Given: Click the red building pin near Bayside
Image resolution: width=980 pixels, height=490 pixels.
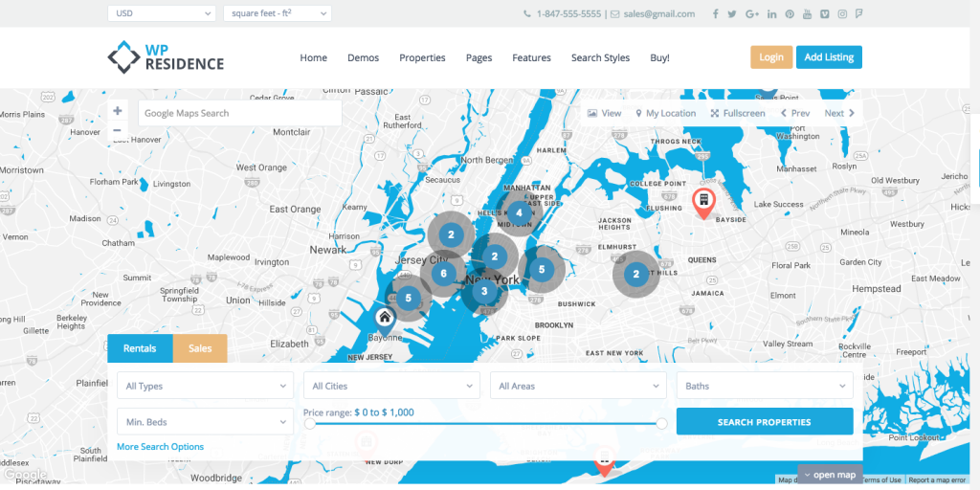Looking at the screenshot, I should (x=702, y=202).
